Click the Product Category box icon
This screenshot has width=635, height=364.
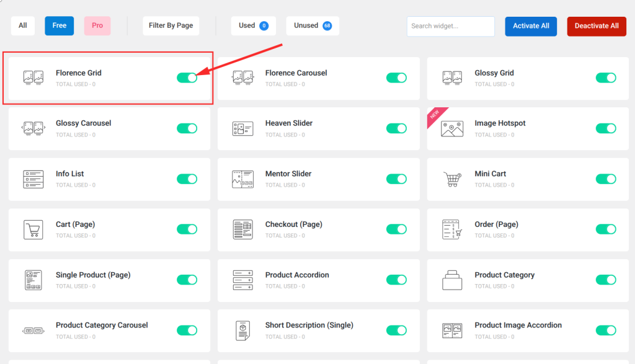(x=451, y=280)
